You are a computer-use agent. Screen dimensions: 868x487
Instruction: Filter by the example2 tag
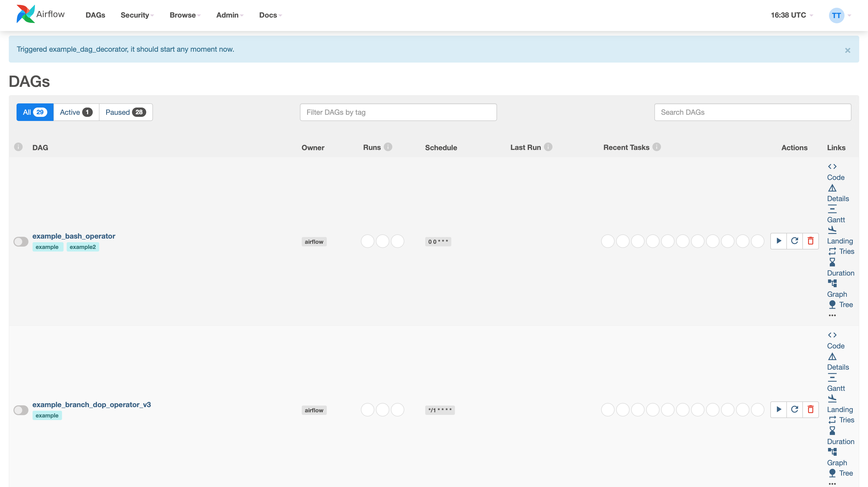pos(83,247)
